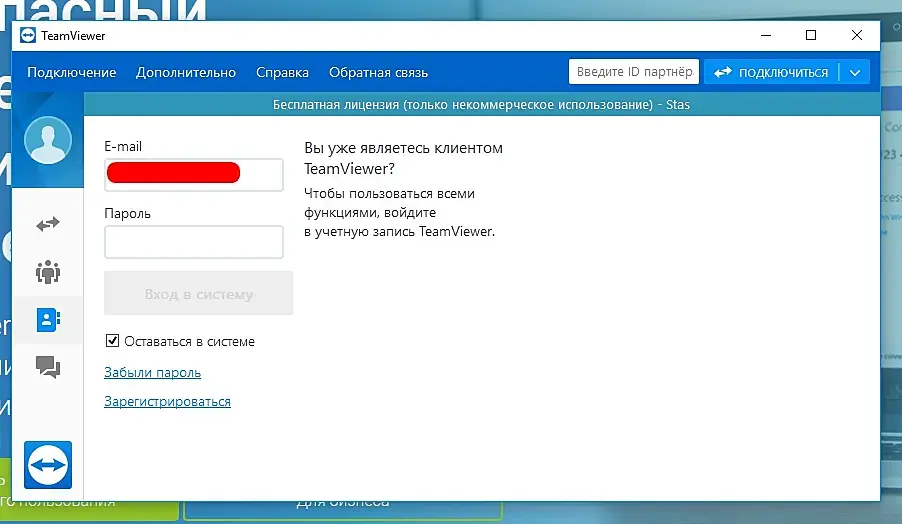
Task: Click TeamViewer icon in title bar
Action: (28, 36)
